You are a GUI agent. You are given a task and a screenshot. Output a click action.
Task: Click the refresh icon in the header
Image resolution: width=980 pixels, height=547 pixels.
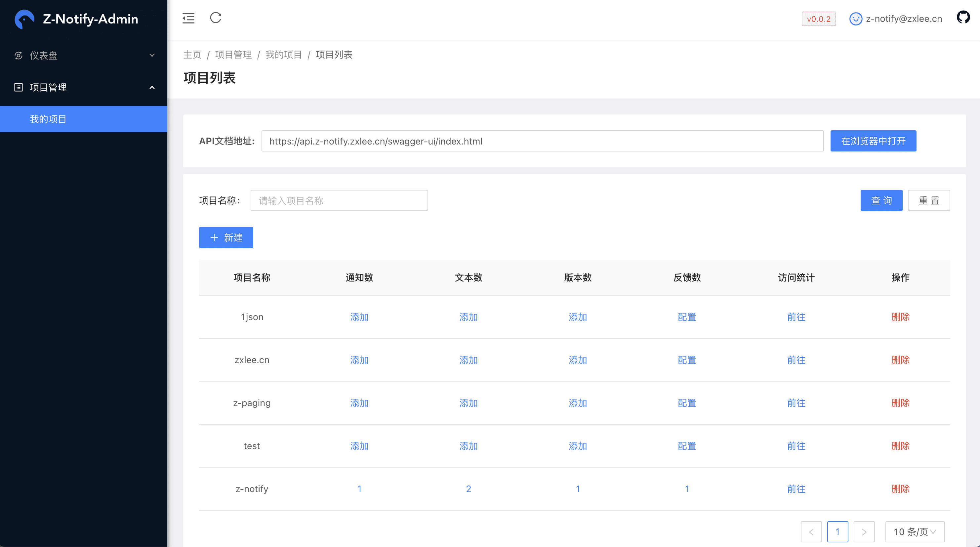(x=216, y=18)
